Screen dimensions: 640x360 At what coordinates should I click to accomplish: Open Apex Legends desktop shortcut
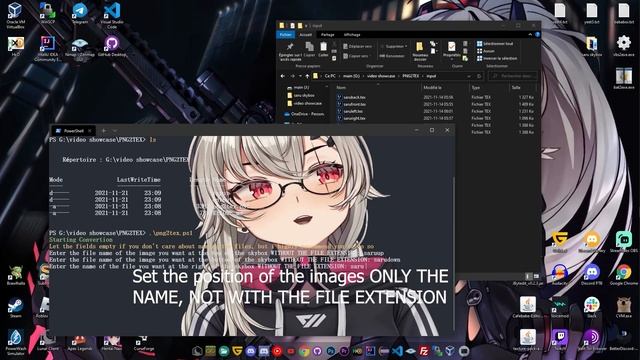coord(80,342)
